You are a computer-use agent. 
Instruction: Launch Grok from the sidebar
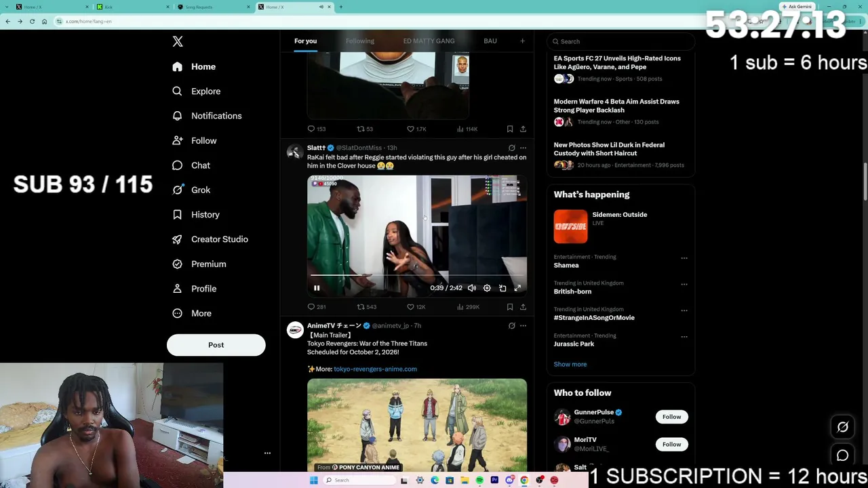tap(191, 190)
